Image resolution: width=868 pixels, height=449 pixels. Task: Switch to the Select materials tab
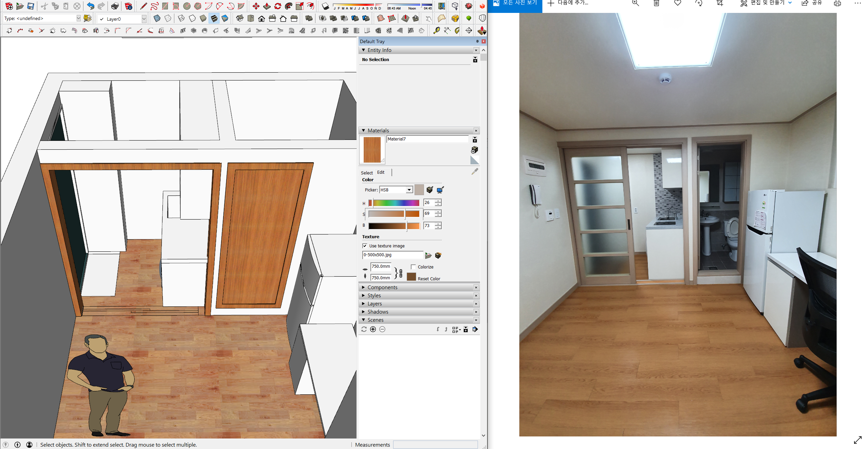point(366,172)
